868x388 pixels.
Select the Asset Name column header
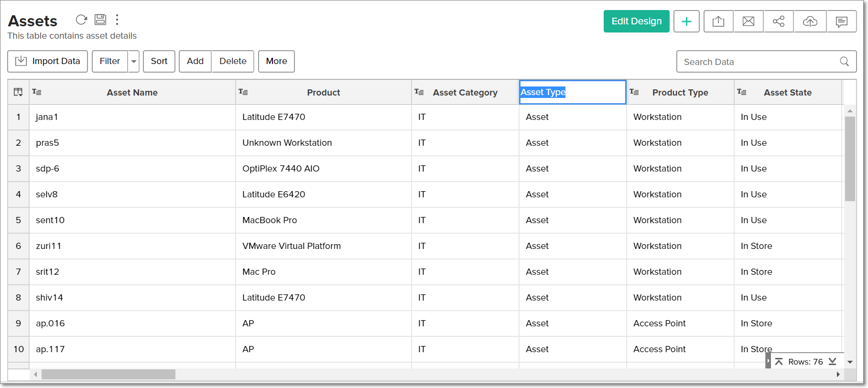(132, 92)
